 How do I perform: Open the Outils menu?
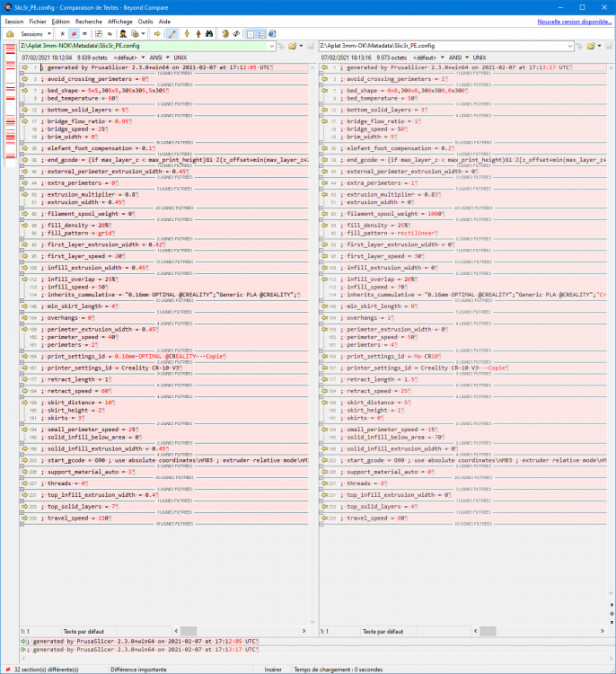145,22
